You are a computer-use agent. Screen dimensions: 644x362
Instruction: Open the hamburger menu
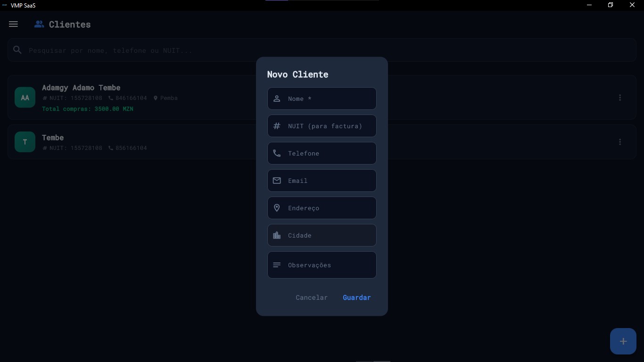[13, 24]
